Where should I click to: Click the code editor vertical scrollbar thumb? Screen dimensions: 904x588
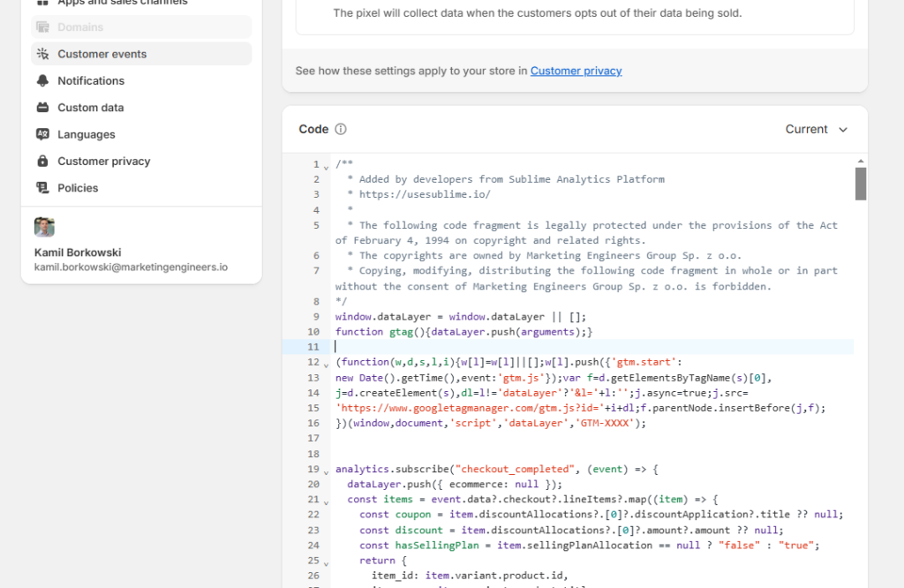coord(860,184)
